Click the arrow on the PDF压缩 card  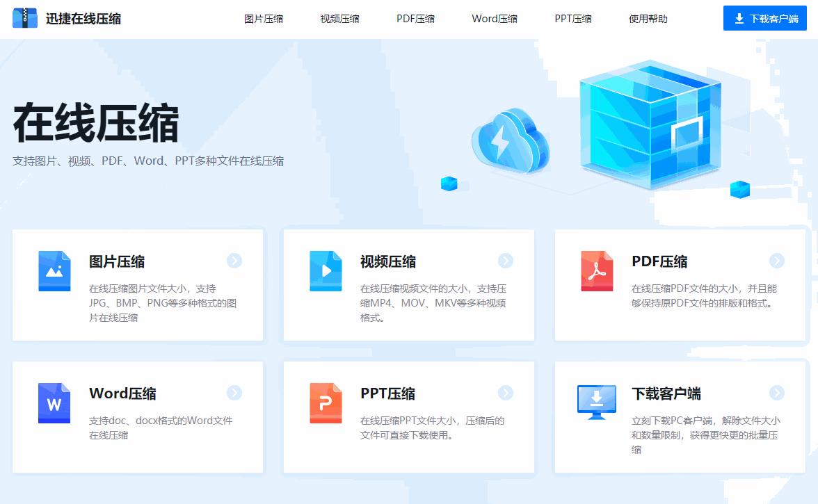[x=777, y=261]
